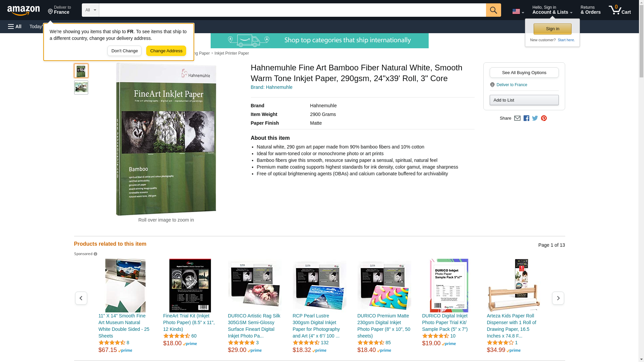
Task: Open Inkjet Printer Paper breadcrumb
Action: pyautogui.click(x=232, y=53)
